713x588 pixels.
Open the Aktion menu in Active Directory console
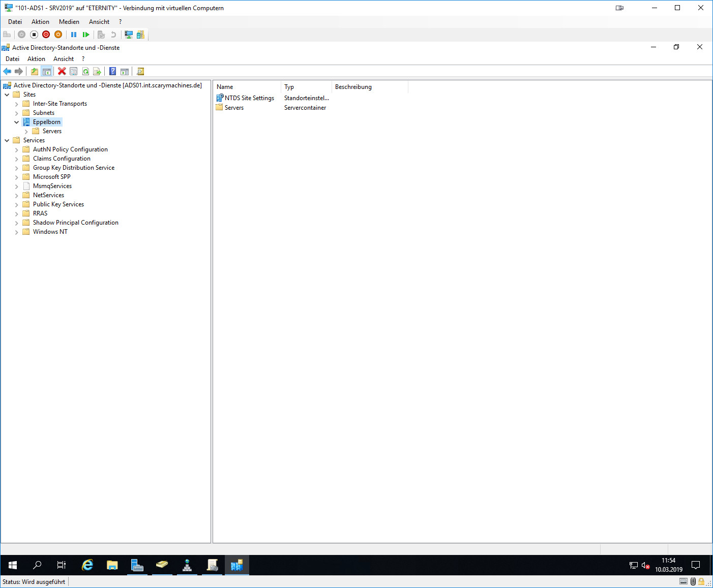[x=36, y=59]
